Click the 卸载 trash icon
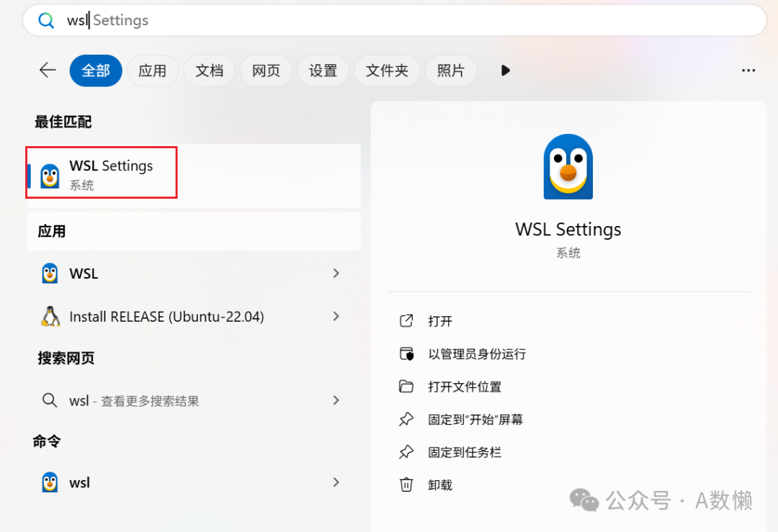Screen dimensions: 778x532 tap(408, 484)
